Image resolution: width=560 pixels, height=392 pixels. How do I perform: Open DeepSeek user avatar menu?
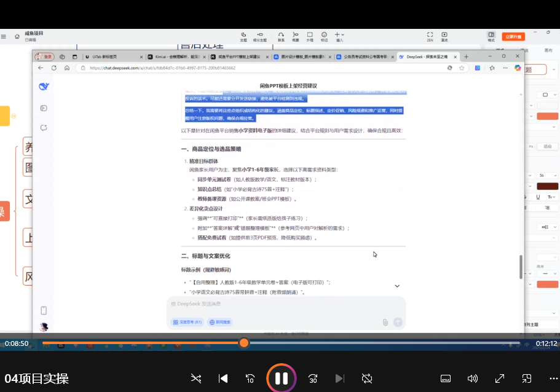[x=44, y=327]
